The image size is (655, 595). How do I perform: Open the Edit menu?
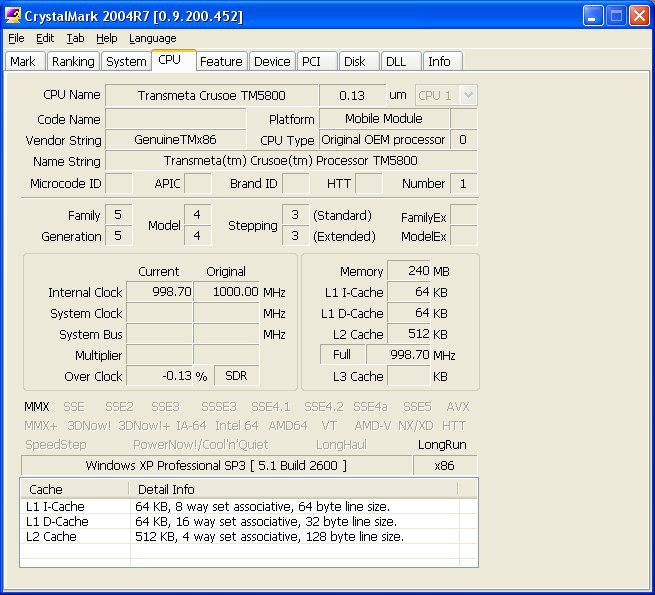[45, 38]
